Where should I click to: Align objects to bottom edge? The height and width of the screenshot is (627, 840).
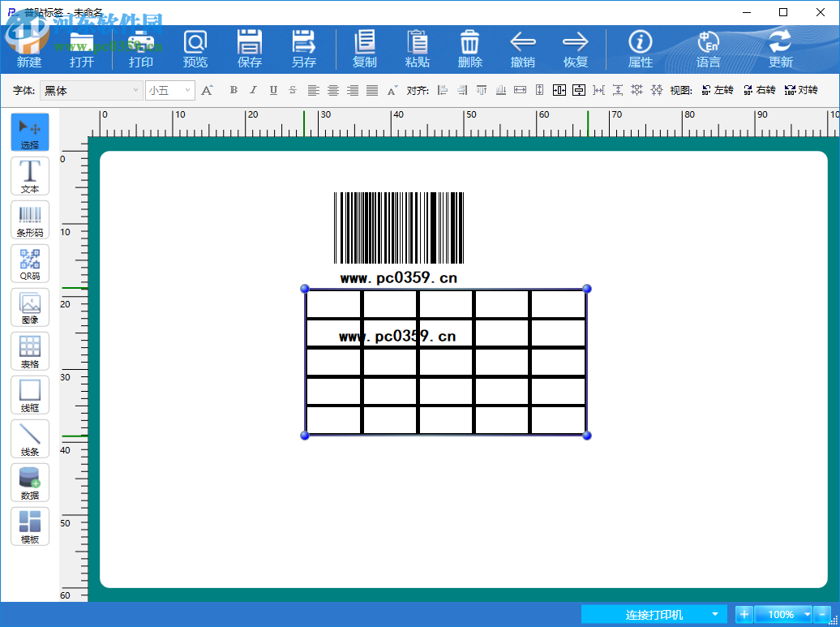501,90
